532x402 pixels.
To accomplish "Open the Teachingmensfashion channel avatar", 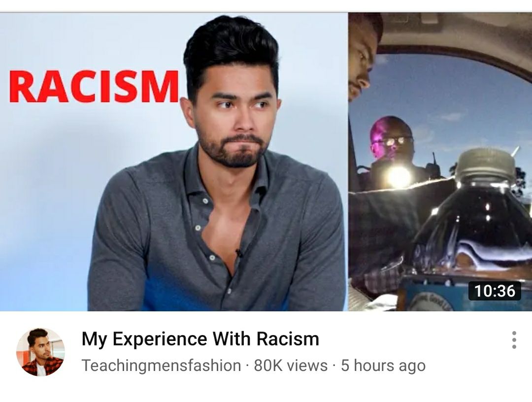I will (x=40, y=352).
